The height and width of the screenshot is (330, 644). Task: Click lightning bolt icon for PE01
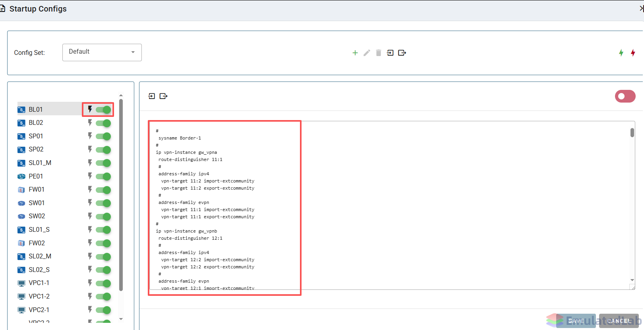tap(90, 176)
